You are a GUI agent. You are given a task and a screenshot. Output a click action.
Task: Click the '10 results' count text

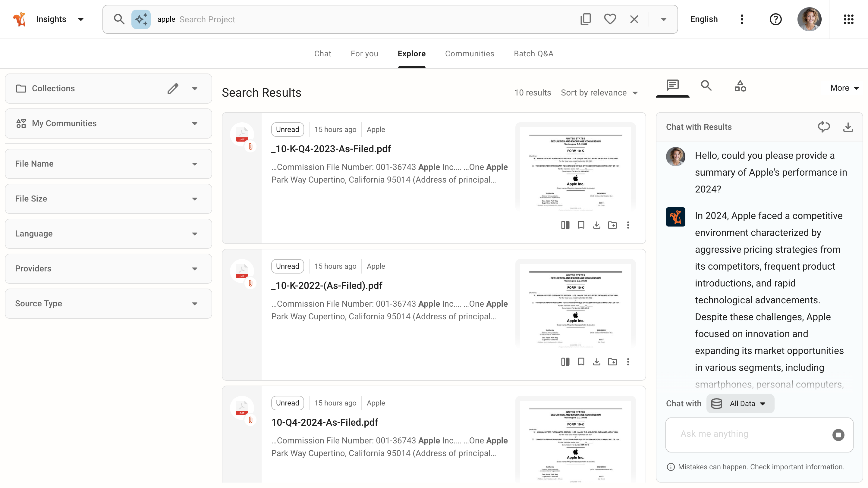pos(532,92)
